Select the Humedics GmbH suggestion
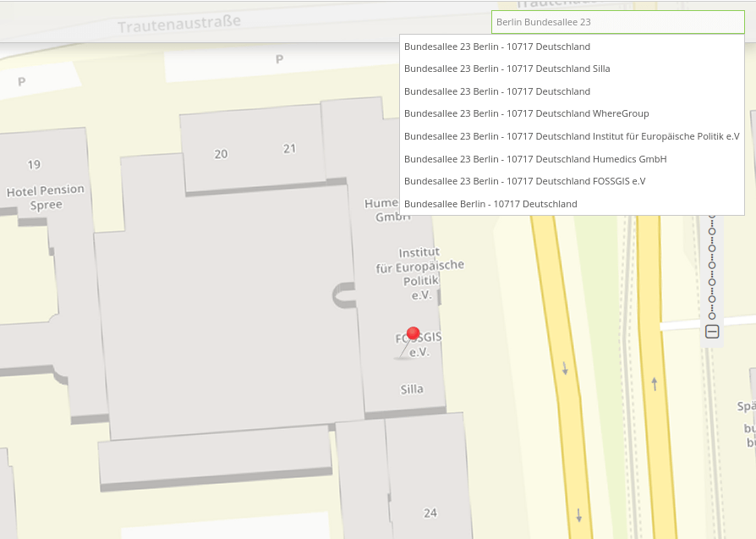756x539 pixels. [x=535, y=159]
